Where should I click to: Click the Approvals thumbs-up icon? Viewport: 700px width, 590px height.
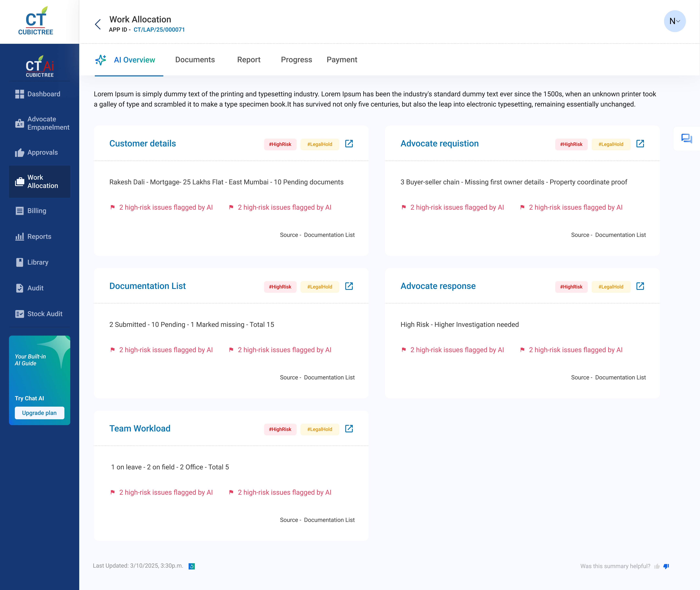click(20, 153)
